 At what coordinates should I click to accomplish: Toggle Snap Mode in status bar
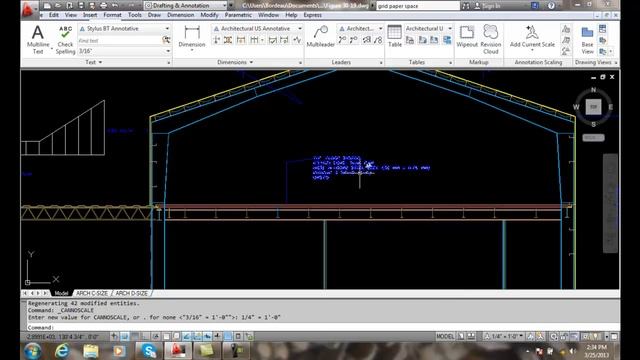(125, 336)
